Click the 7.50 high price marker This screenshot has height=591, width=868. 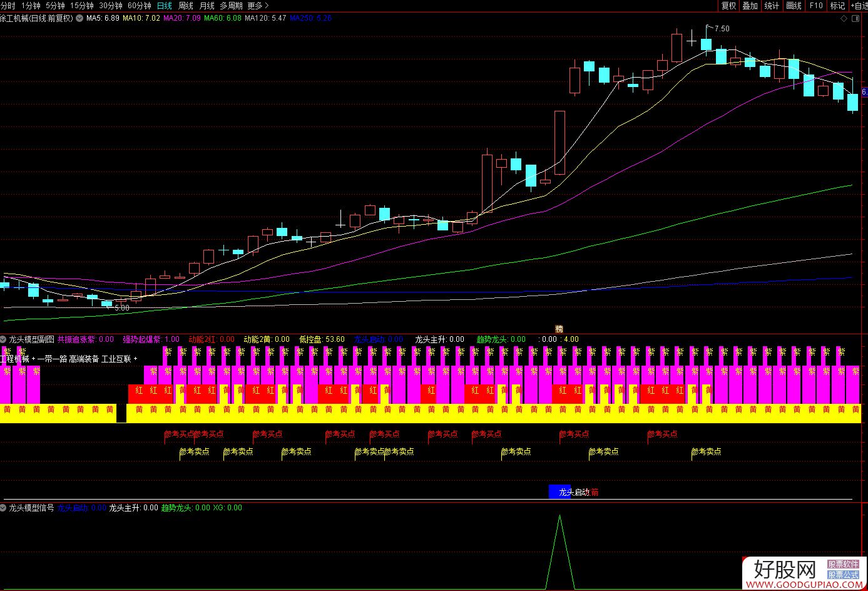pyautogui.click(x=722, y=29)
